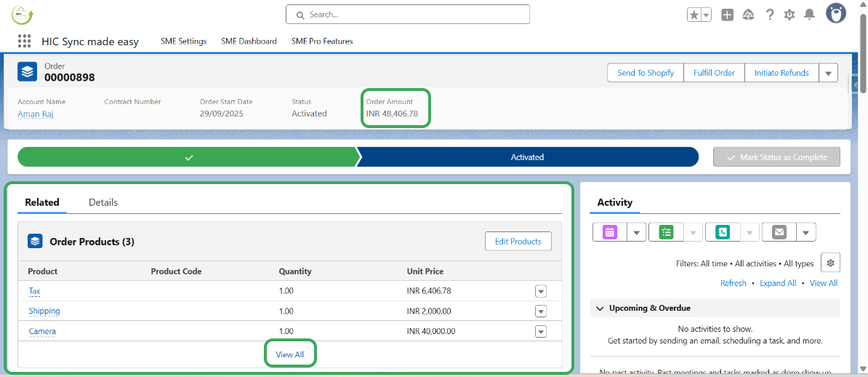Open the Email dropdown arrow

click(x=806, y=232)
